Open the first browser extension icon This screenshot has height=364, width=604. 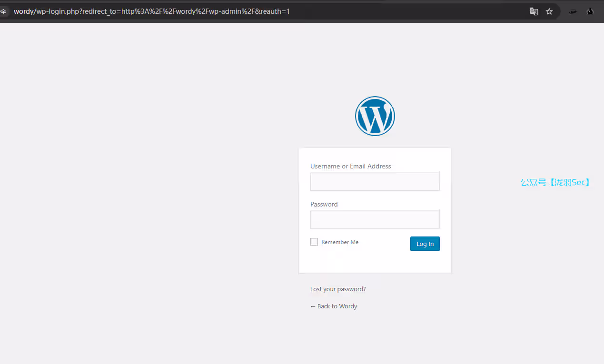tap(574, 11)
